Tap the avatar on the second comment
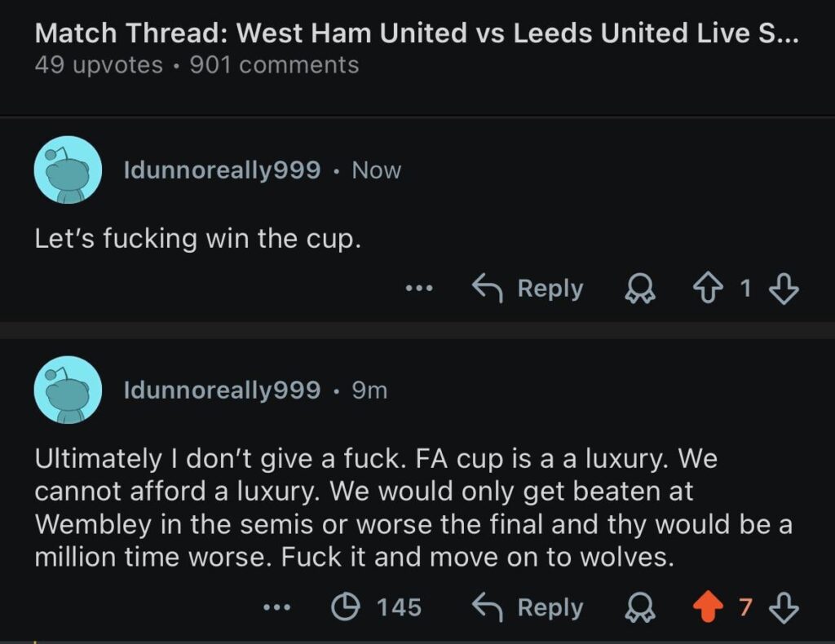Image resolution: width=835 pixels, height=644 pixels. [68, 390]
